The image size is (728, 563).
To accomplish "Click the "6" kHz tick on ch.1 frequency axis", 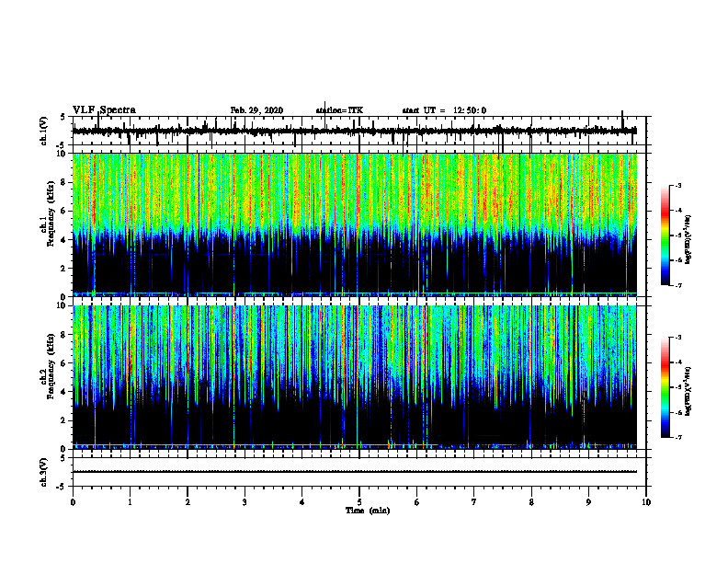I will coord(64,211).
